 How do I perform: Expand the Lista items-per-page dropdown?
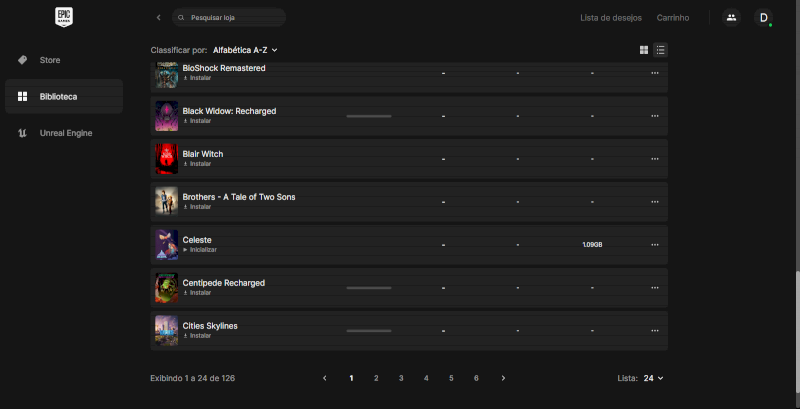653,378
